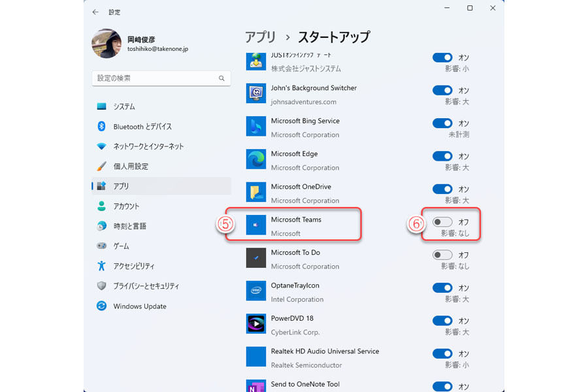Screen dimensions: 588x392
Task: Click the アクセシビリティ figure icon
Action: click(102, 266)
